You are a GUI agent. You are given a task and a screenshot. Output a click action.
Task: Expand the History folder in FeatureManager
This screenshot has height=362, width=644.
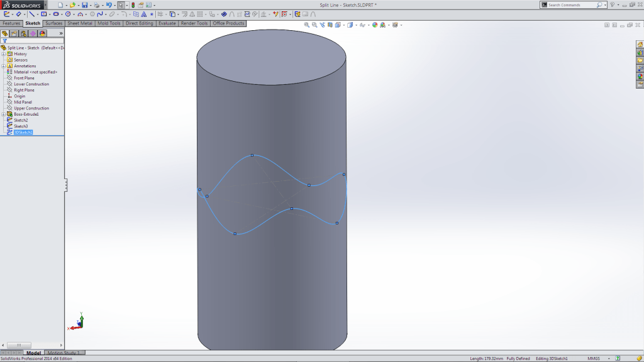coord(4,54)
